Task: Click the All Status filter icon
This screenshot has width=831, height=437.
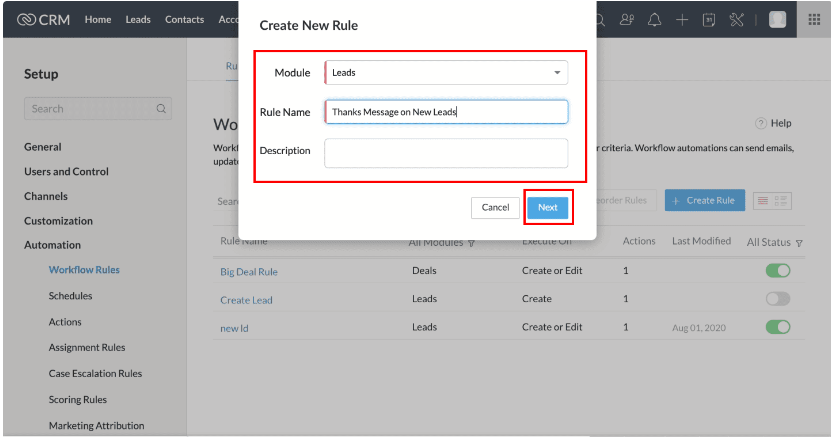Action: 799,243
